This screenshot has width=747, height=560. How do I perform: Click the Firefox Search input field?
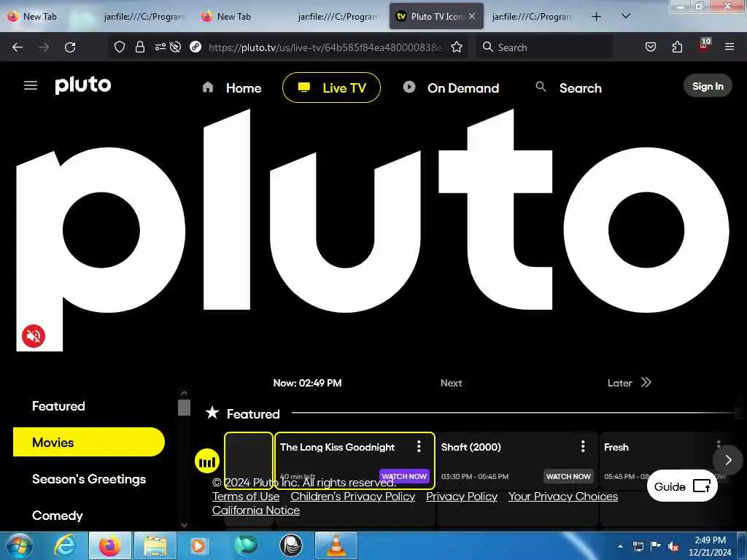point(544,47)
